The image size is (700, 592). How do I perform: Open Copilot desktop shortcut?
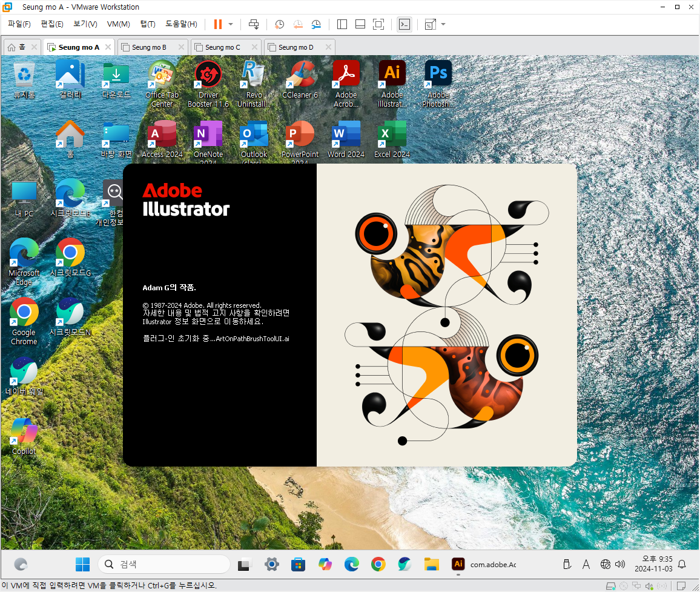tap(24, 436)
